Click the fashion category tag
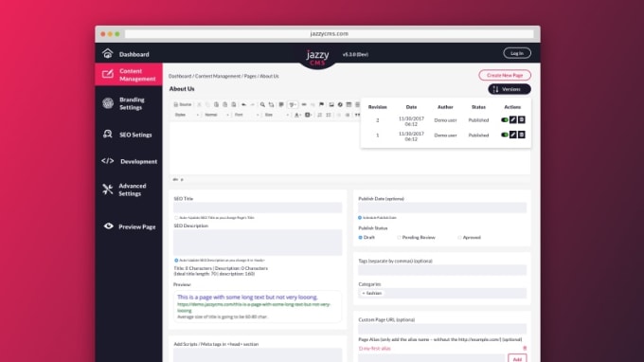The image size is (644, 362). point(372,294)
